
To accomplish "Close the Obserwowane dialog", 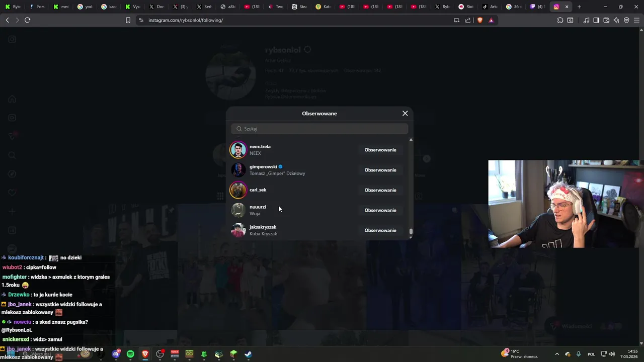I will tap(405, 113).
